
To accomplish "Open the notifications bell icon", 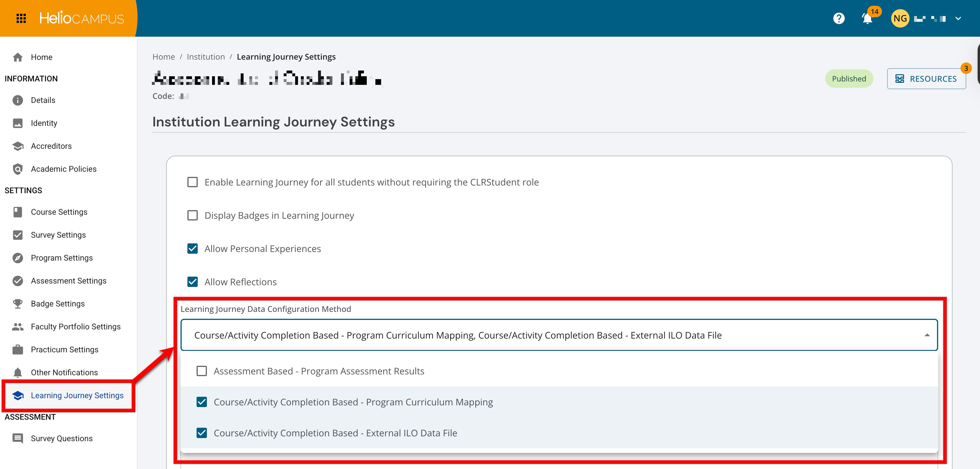I will [x=867, y=18].
